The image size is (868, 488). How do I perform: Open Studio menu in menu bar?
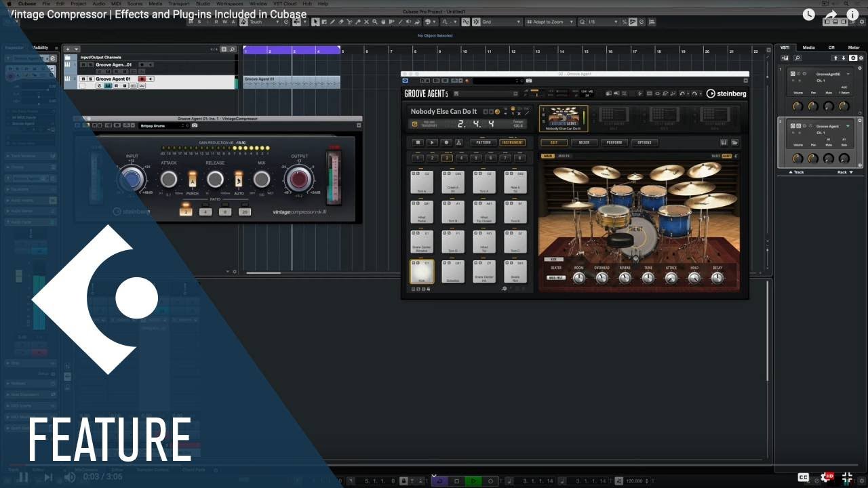click(203, 3)
